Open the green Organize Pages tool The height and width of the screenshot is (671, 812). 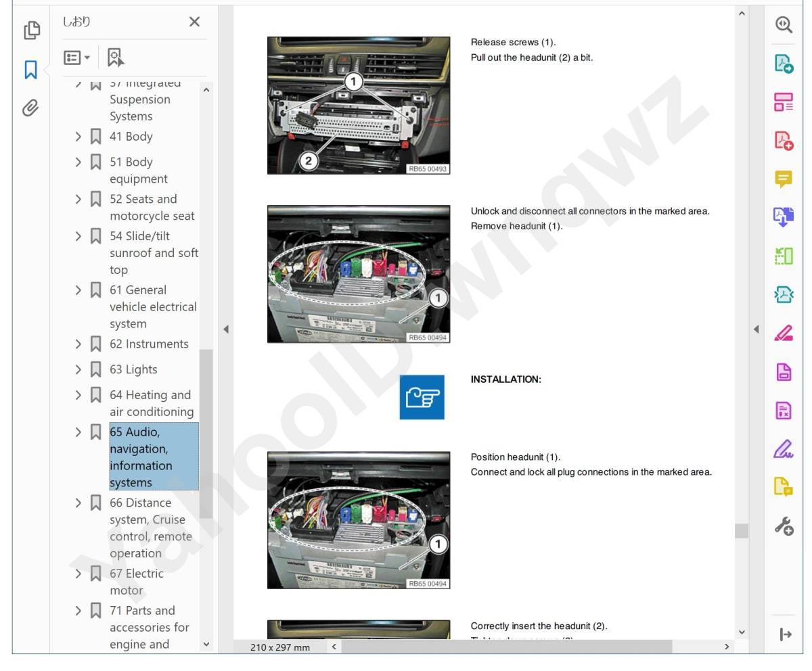click(x=784, y=256)
